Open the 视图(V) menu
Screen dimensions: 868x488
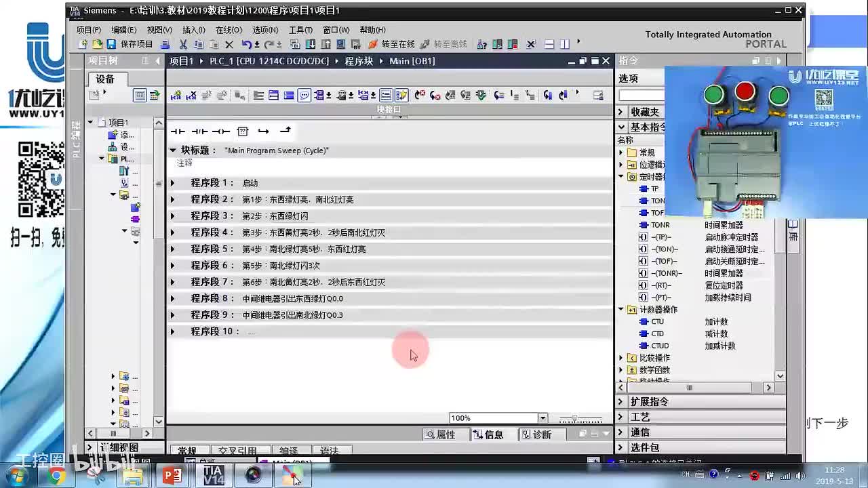point(159,30)
